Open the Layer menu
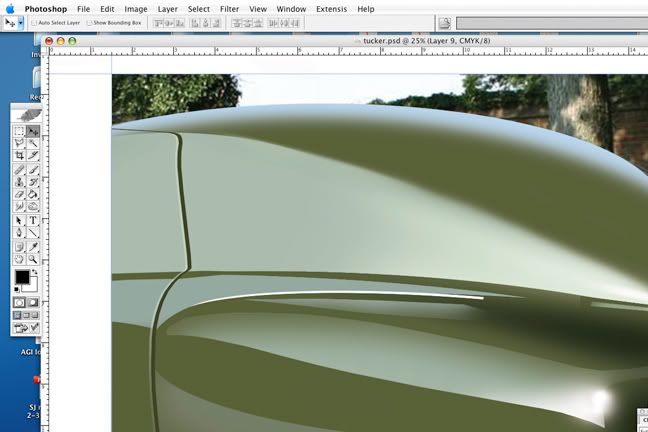This screenshot has height=432, width=648. pos(167,8)
